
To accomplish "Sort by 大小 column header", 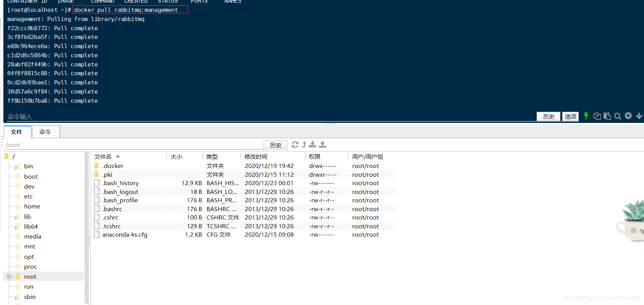I will coord(176,157).
